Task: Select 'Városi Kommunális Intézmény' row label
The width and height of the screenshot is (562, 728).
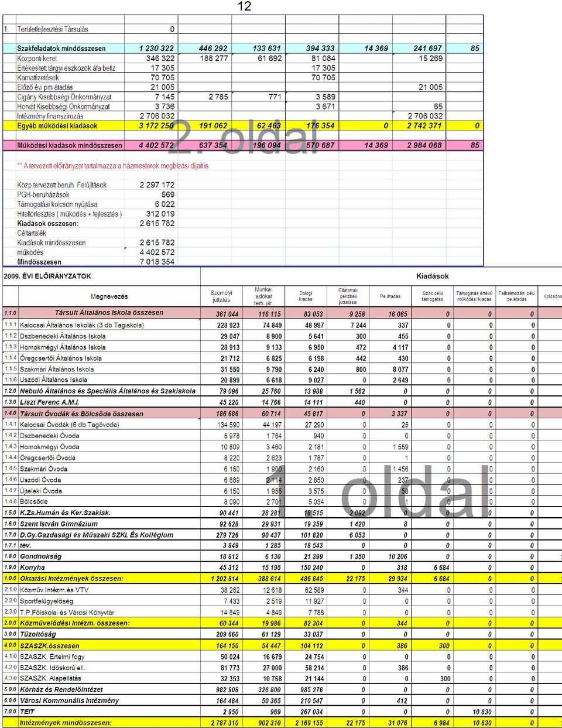Action: [x=69, y=700]
